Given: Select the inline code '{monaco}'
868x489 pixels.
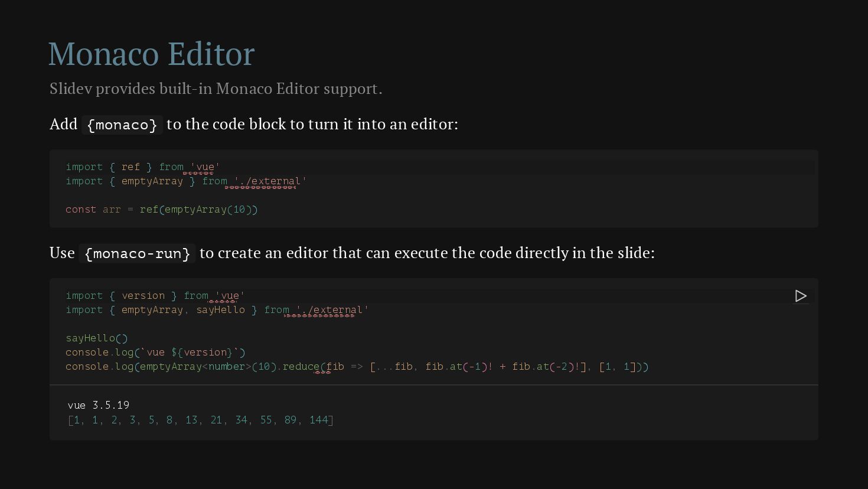Looking at the screenshot, I should [122, 125].
